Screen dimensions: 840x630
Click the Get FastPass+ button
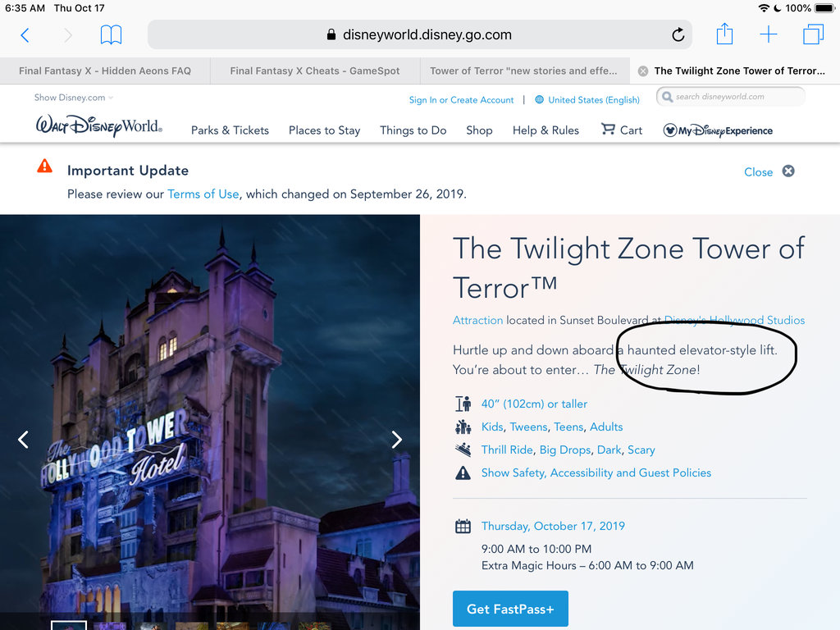coord(510,609)
